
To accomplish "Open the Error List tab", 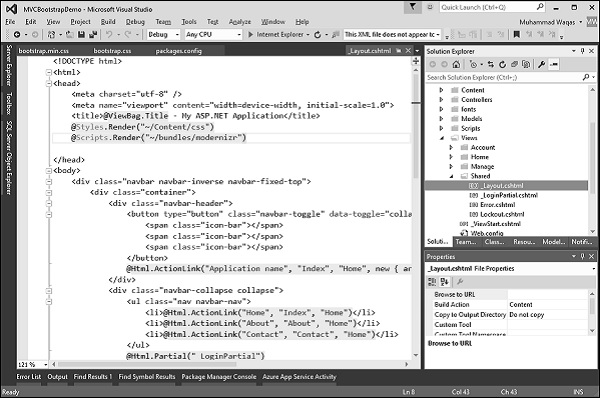I will pos(28,377).
